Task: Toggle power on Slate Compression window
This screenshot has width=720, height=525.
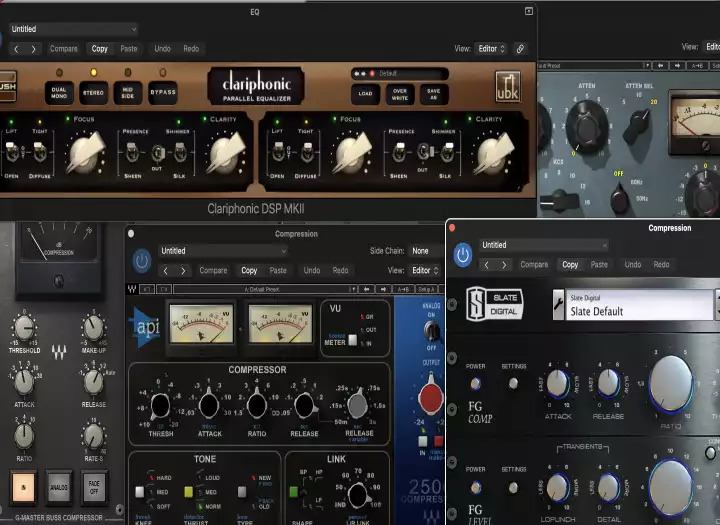Action: click(x=463, y=255)
